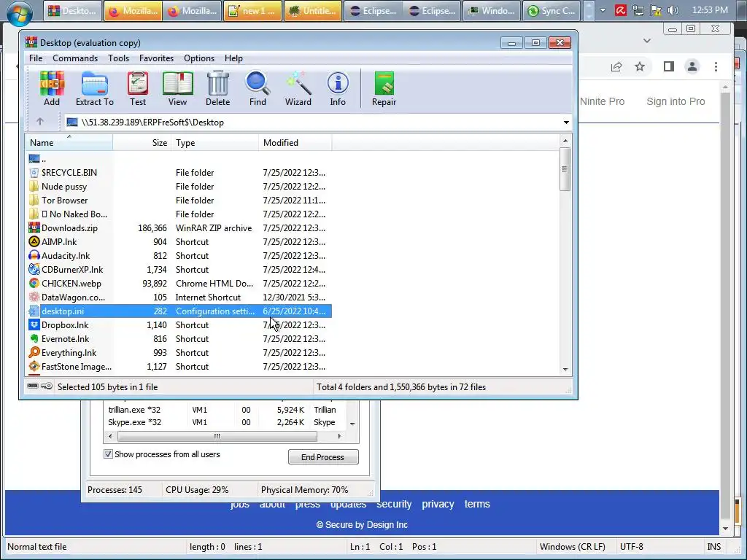The width and height of the screenshot is (747, 560).
Task: Select the AIMP.lnk shortcut icon
Action: pyautogui.click(x=34, y=241)
